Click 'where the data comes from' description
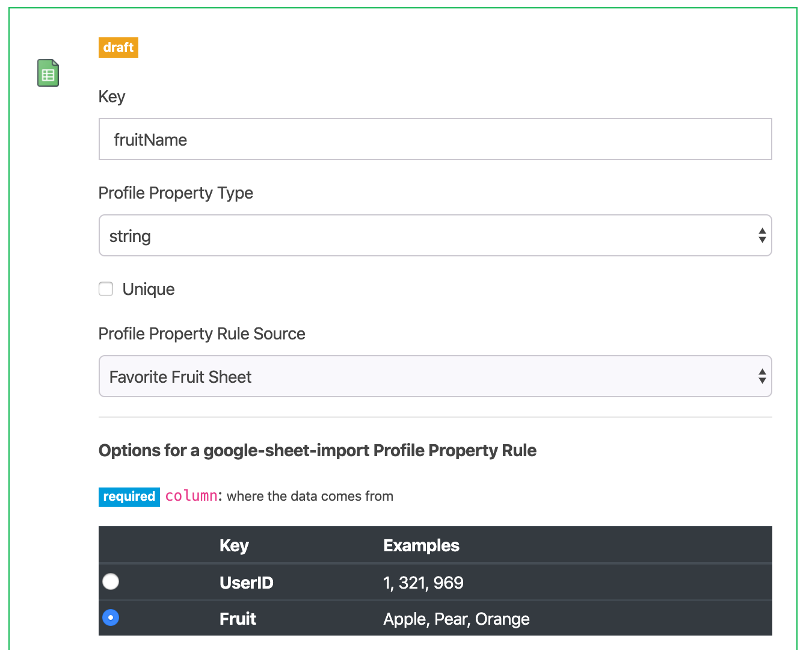 (310, 497)
